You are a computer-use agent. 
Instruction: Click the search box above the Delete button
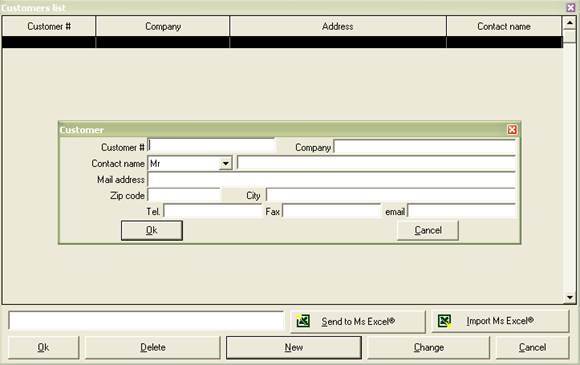146,320
